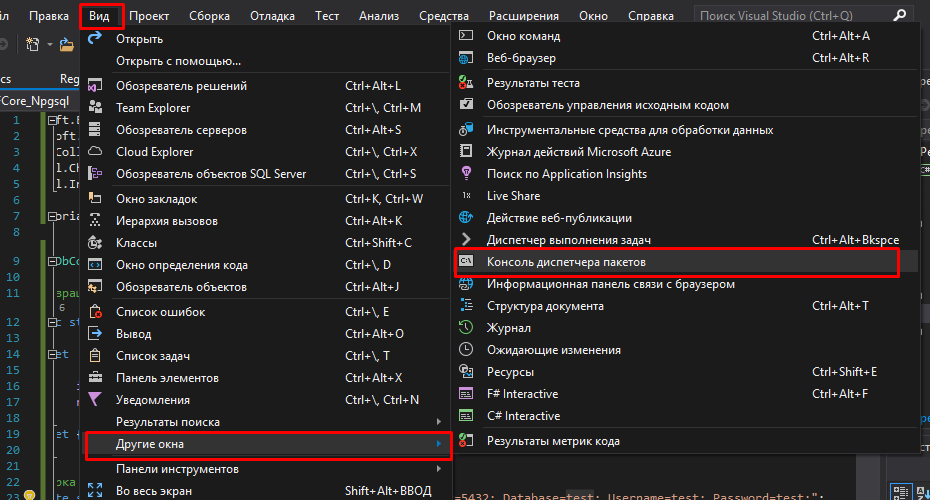Viewport: 930px width, 500px height.
Task: Click the Error List icon
Action: pyautogui.click(x=95, y=311)
